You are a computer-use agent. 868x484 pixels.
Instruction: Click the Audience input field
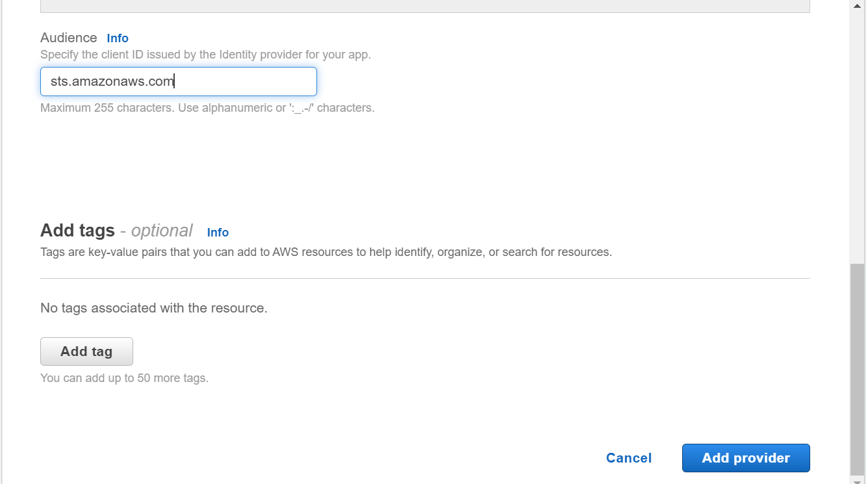tap(179, 82)
